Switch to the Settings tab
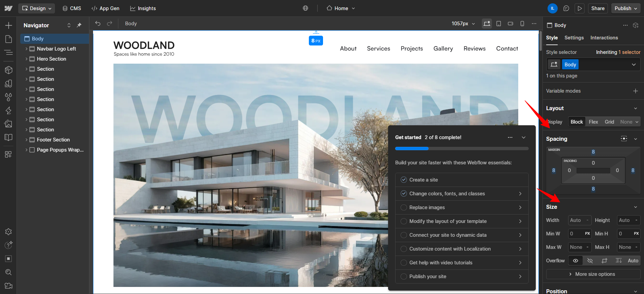The width and height of the screenshot is (644, 294). click(574, 38)
